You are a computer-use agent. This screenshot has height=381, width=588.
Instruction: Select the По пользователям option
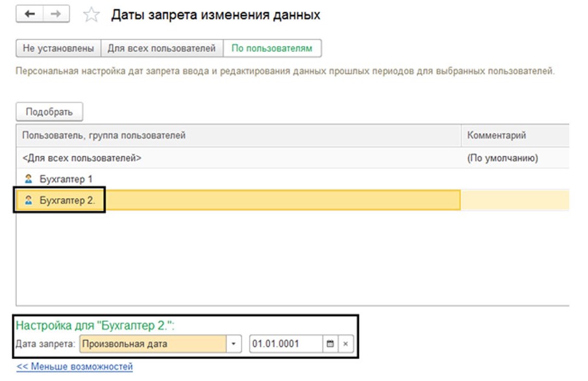(272, 49)
